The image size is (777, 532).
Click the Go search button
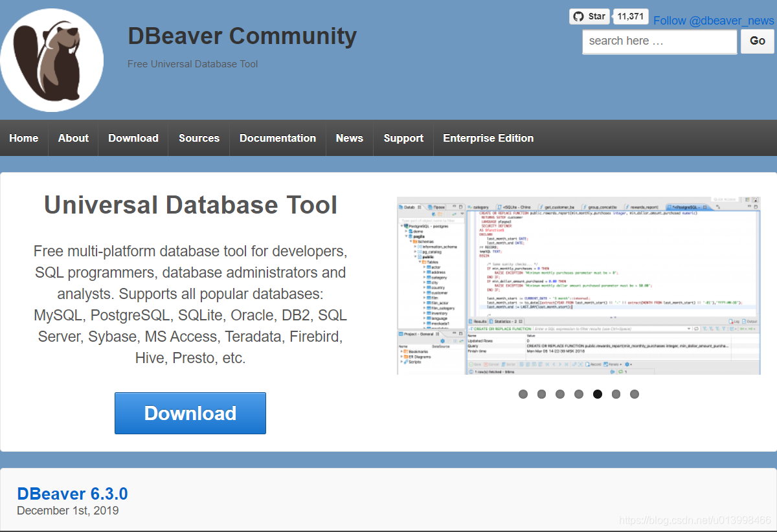point(758,41)
